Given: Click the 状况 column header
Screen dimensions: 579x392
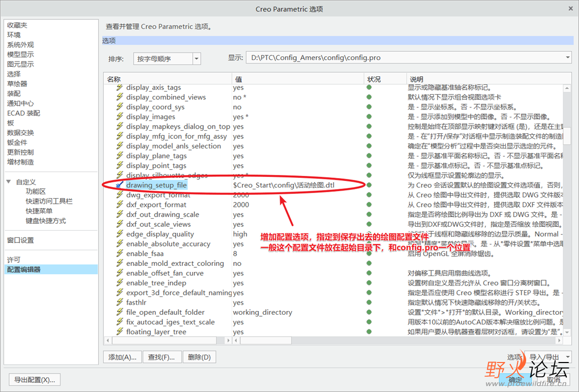Looking at the screenshot, I should tap(385, 79).
